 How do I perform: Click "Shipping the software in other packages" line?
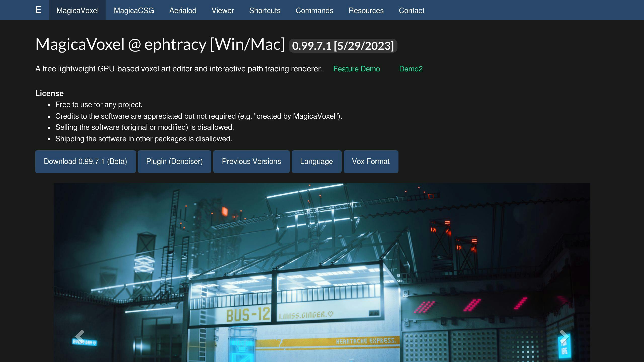[144, 139]
